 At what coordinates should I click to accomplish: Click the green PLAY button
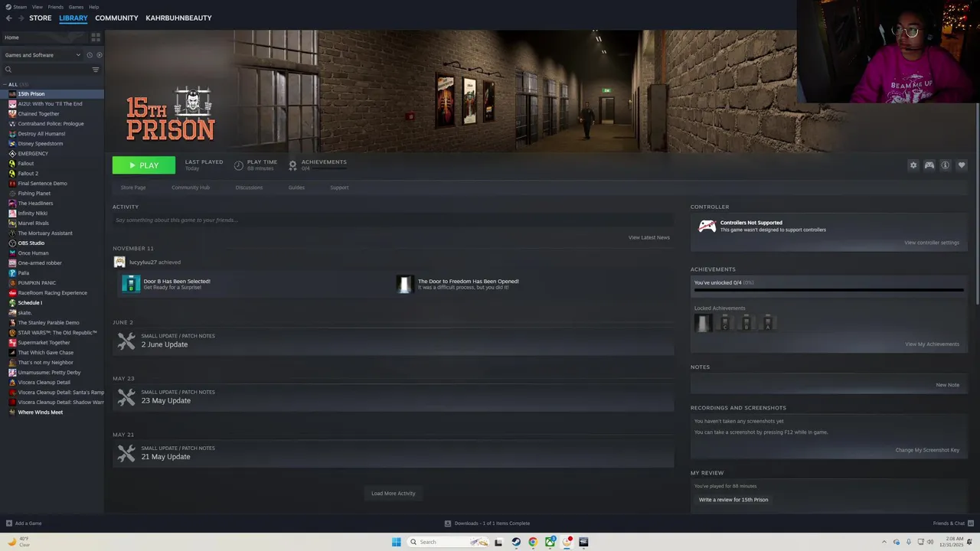[144, 165]
